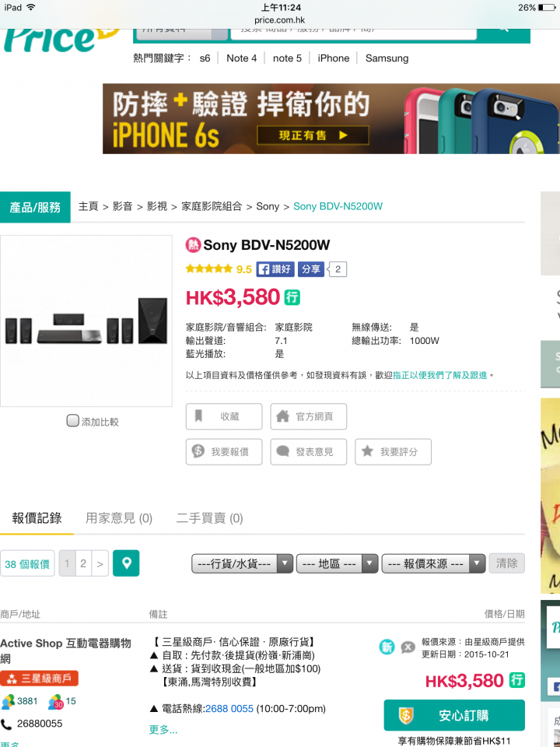Screen dimensions: 560x747
Task: Call hotline link 2688 0055
Action: click(x=229, y=709)
